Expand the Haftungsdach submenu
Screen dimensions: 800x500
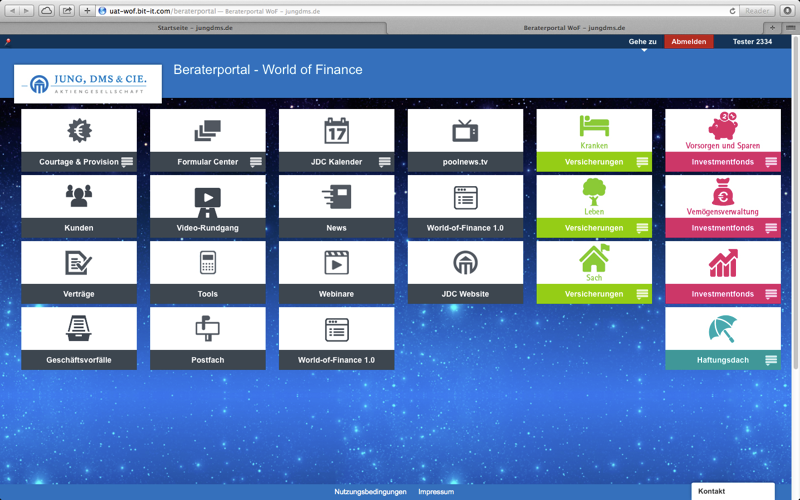[771, 360]
